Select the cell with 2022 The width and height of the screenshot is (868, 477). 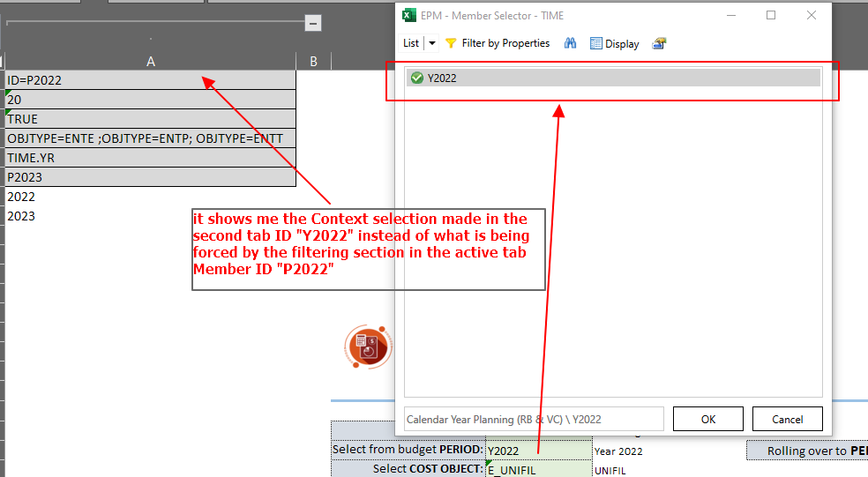coord(151,197)
